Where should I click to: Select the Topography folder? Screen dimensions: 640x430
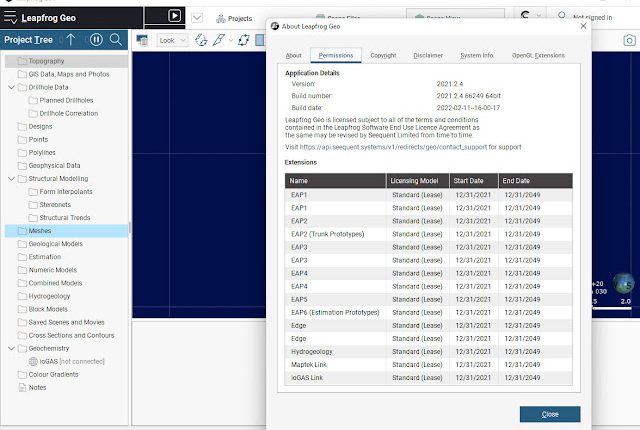point(66,61)
